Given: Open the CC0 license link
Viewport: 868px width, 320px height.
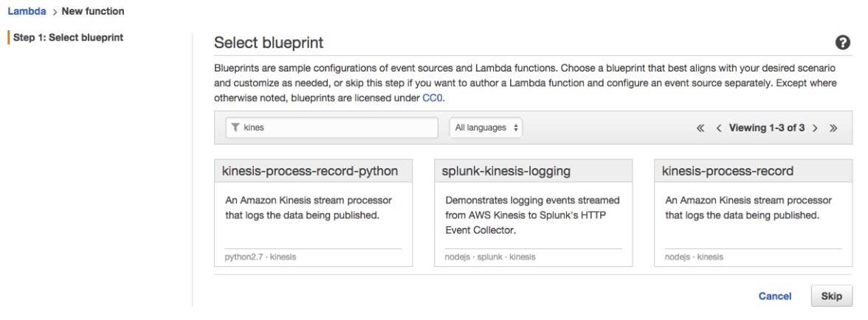Looking at the screenshot, I should (433, 97).
